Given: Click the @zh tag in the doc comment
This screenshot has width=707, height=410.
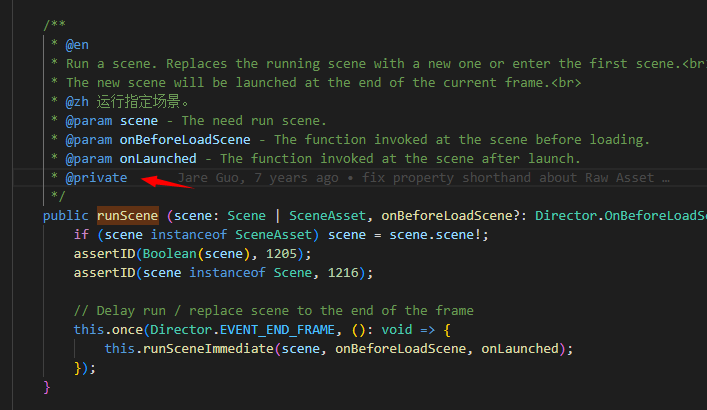Looking at the screenshot, I should (78, 102).
